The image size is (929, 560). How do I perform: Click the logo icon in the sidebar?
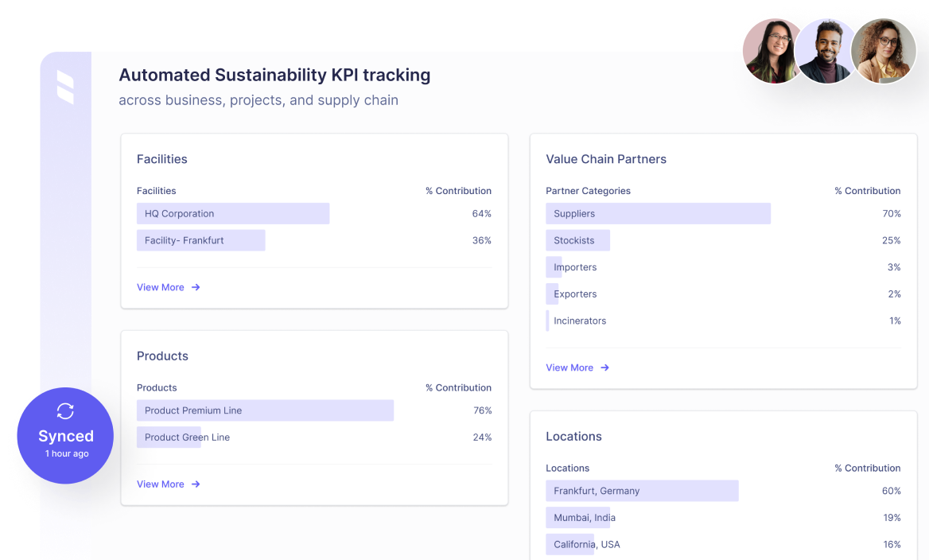65,87
